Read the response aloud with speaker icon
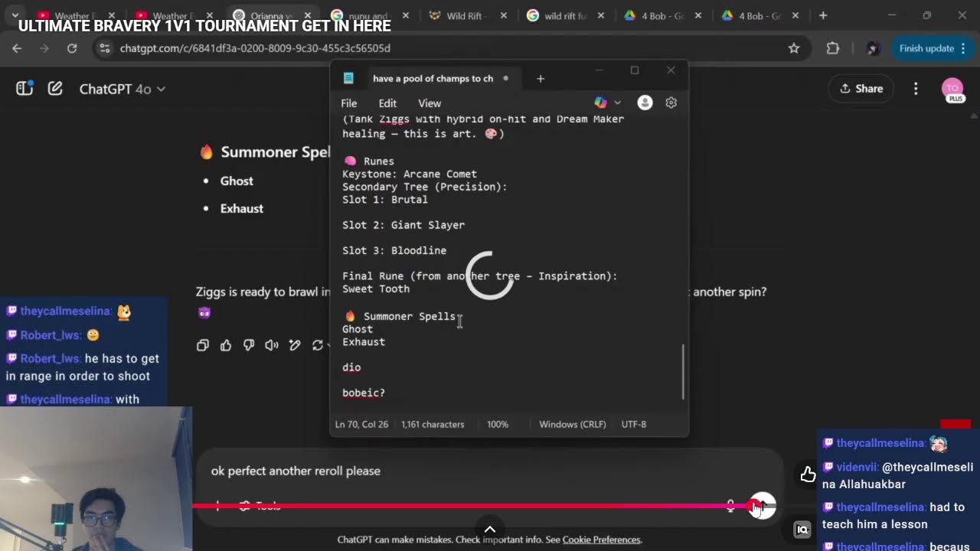The height and width of the screenshot is (551, 980). pos(272,345)
